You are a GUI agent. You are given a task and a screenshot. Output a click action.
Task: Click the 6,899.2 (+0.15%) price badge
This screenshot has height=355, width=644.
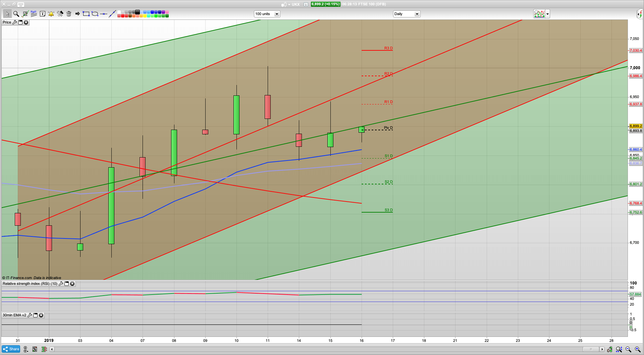[325, 4]
